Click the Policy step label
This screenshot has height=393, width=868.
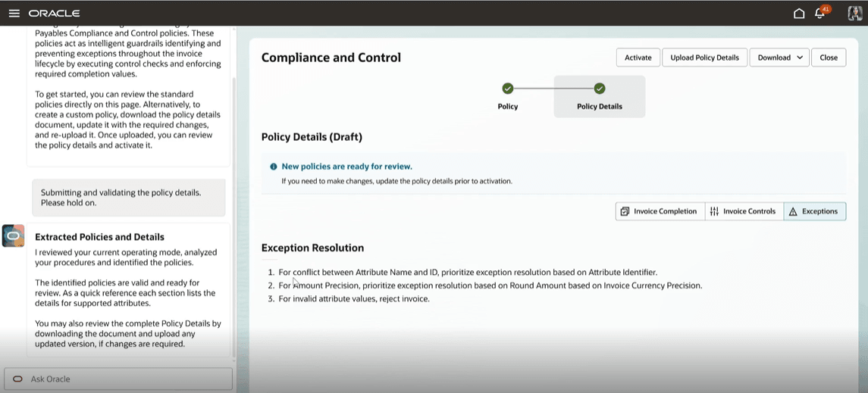[508, 106]
